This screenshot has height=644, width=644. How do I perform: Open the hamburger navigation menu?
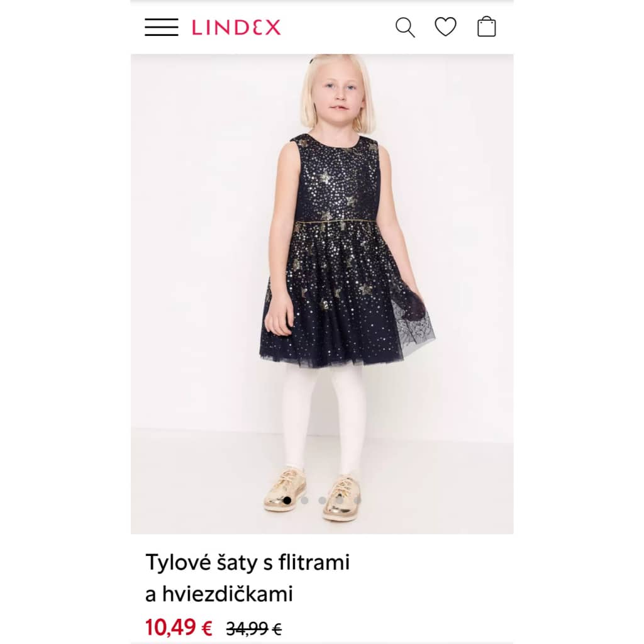point(162,27)
